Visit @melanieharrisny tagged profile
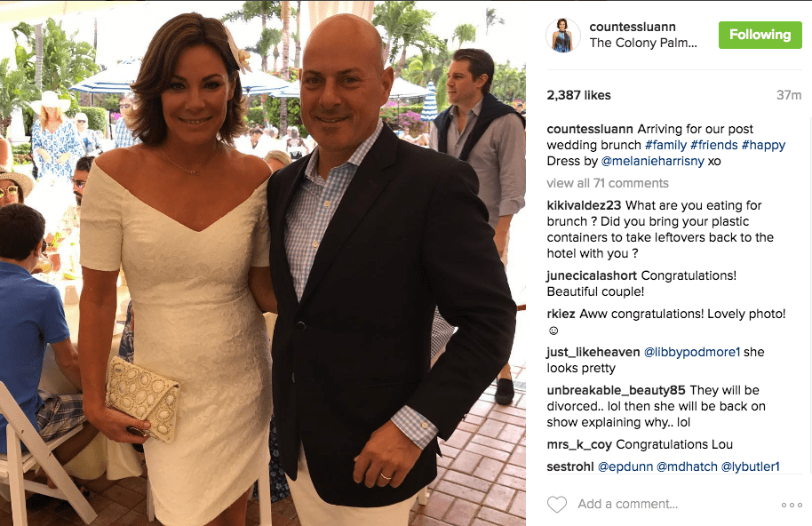Screen dimensions: 812x526 (652, 161)
